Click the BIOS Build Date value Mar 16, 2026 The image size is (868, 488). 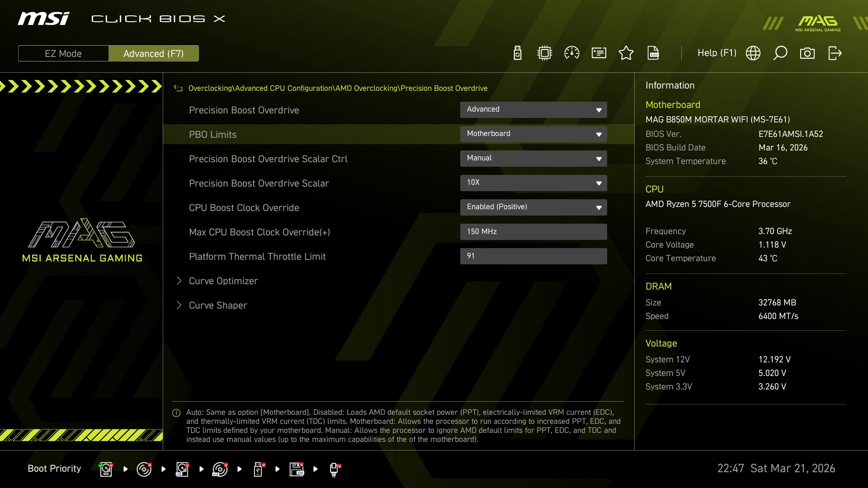click(x=783, y=148)
